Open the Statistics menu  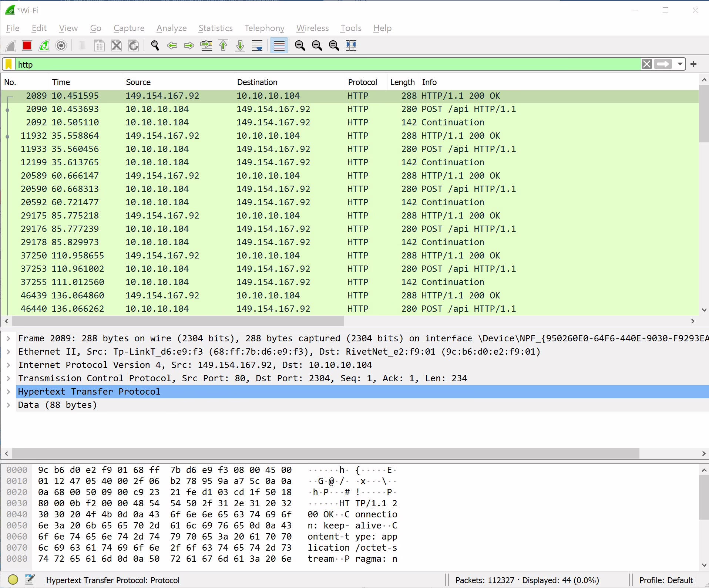215,28
